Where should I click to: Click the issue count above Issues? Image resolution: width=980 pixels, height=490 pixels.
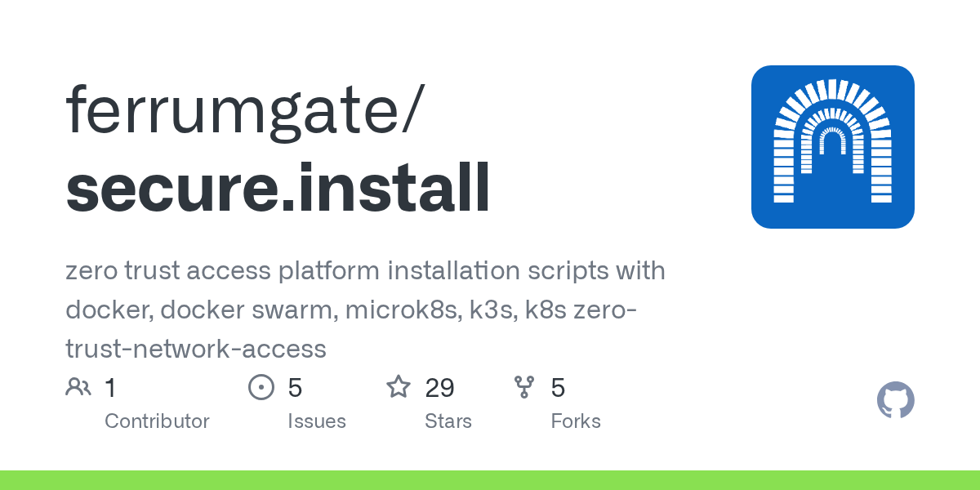[295, 387]
